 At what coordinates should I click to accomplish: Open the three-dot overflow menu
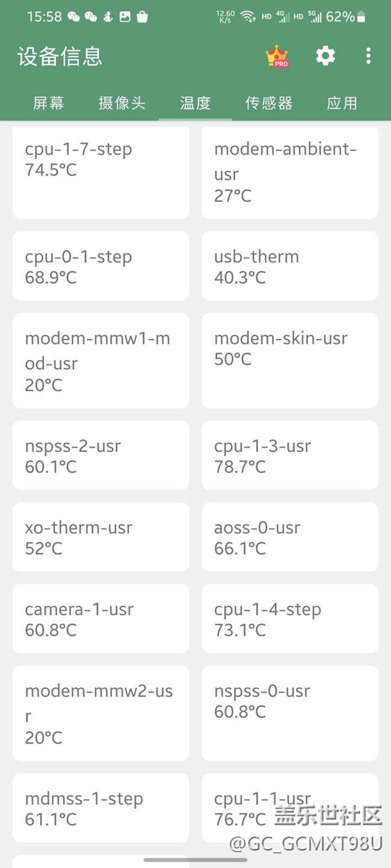(368, 56)
